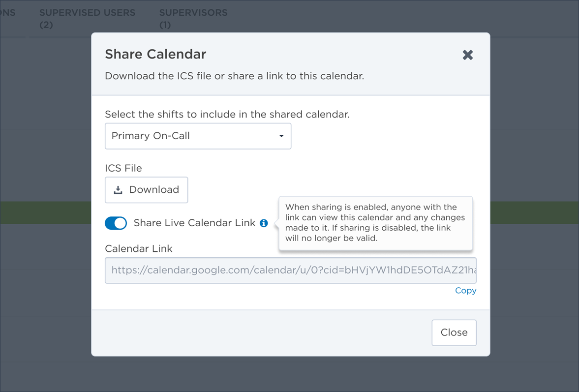The width and height of the screenshot is (579, 392).
Task: Click the "Calendar Link" field label
Action: pos(139,249)
